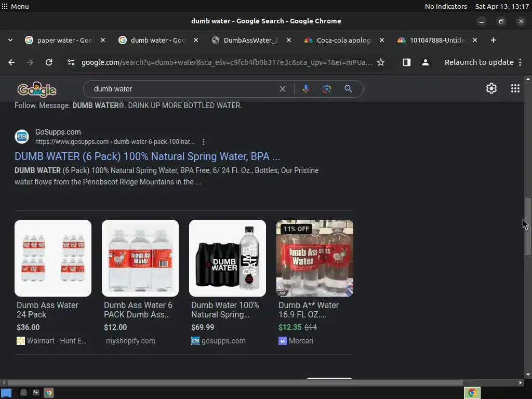Open the terminal from the taskbar
532x399 pixels.
coord(36,393)
